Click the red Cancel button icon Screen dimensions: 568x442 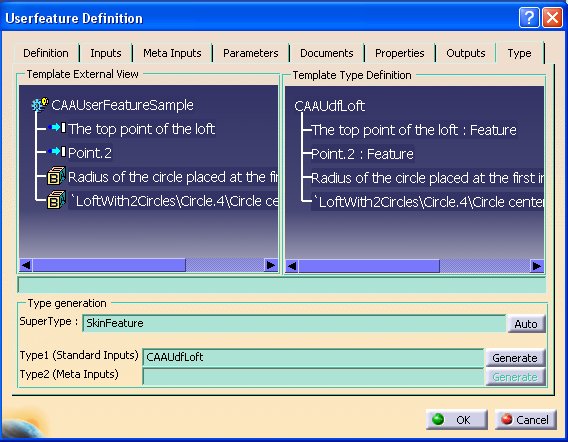506,419
